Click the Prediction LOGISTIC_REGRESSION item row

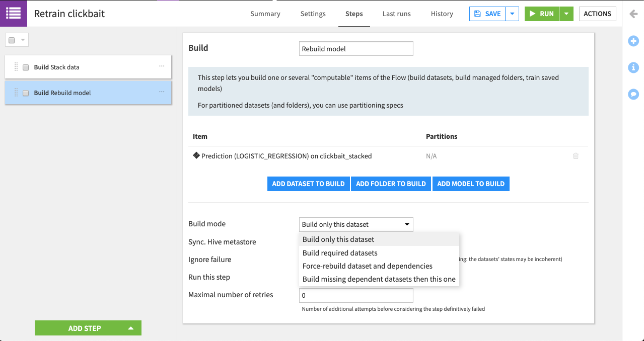click(x=388, y=156)
